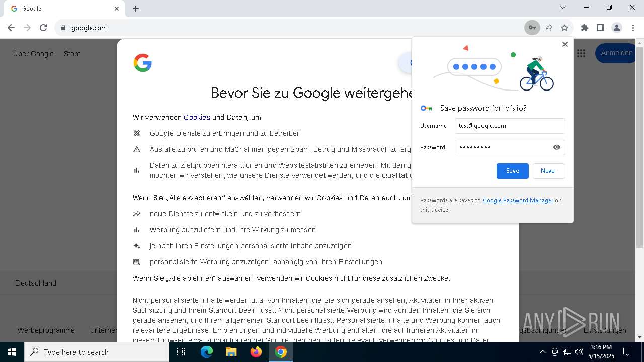
Task: Show the password with the eye icon
Action: click(557, 147)
